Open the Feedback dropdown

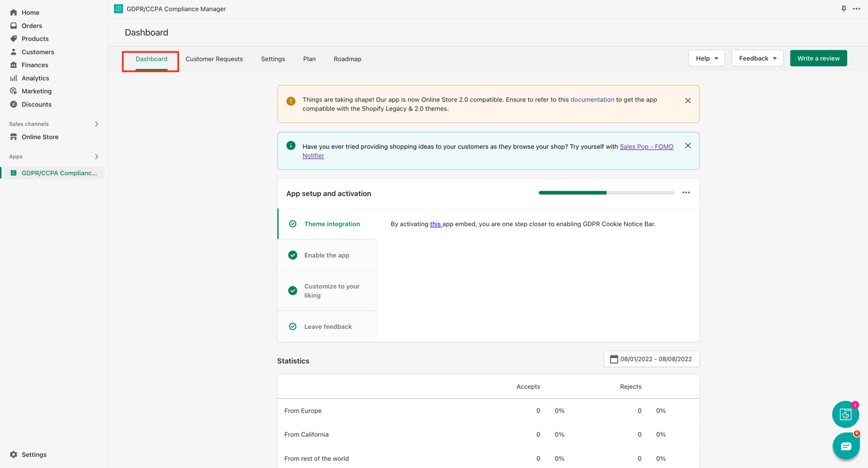point(757,58)
